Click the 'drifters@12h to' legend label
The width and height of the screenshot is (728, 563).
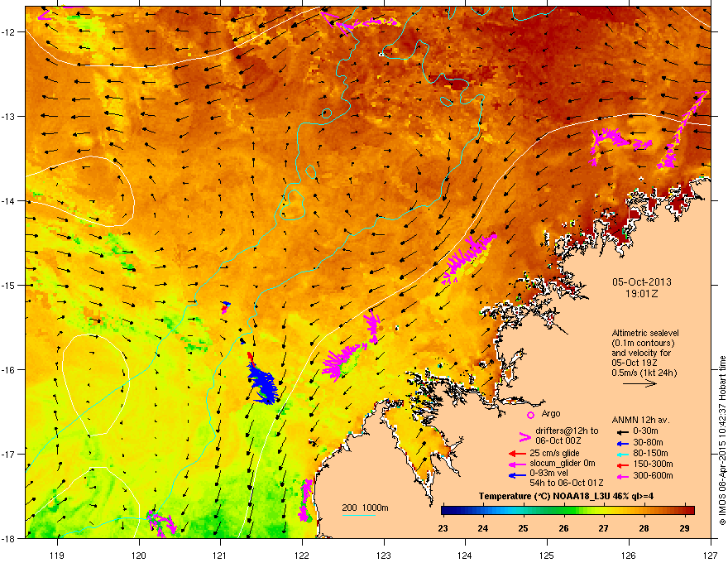point(567,431)
